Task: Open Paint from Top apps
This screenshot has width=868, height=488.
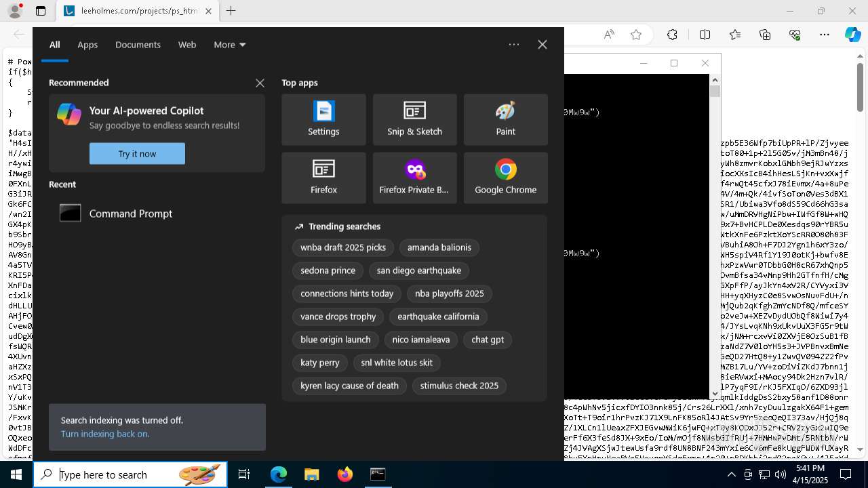Action: click(505, 120)
